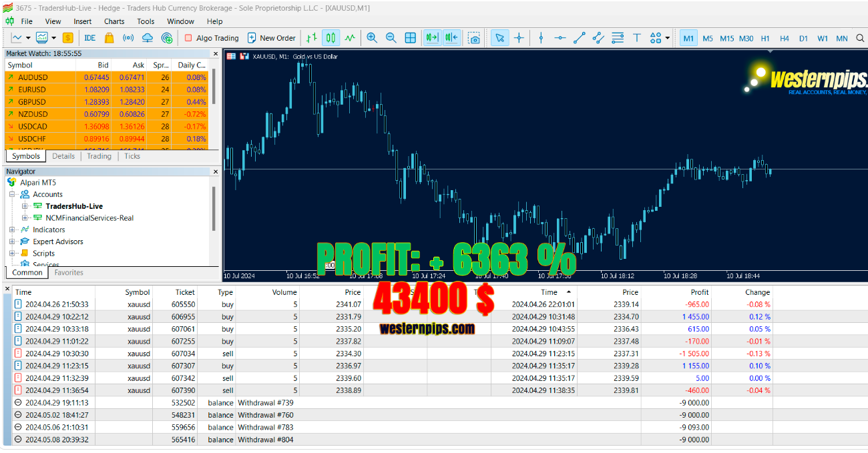The width and height of the screenshot is (868, 453).
Task: Switch timeframe to M5
Action: (708, 38)
